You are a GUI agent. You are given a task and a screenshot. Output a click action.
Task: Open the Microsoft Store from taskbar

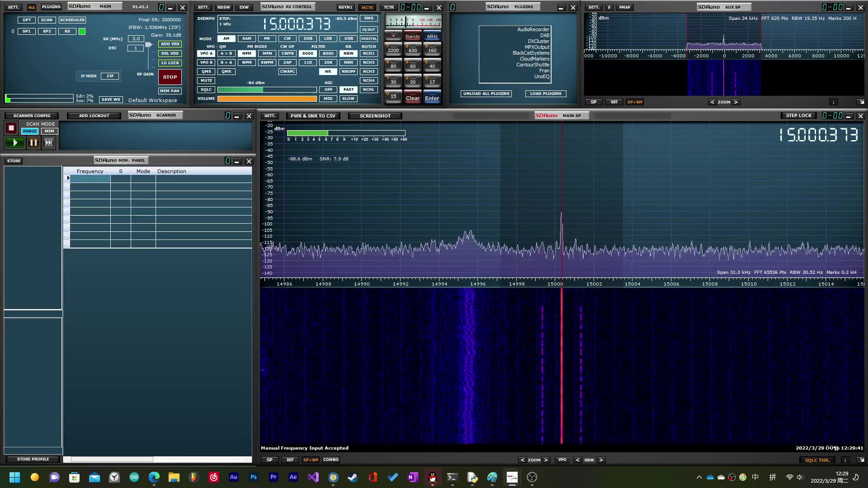pyautogui.click(x=75, y=477)
